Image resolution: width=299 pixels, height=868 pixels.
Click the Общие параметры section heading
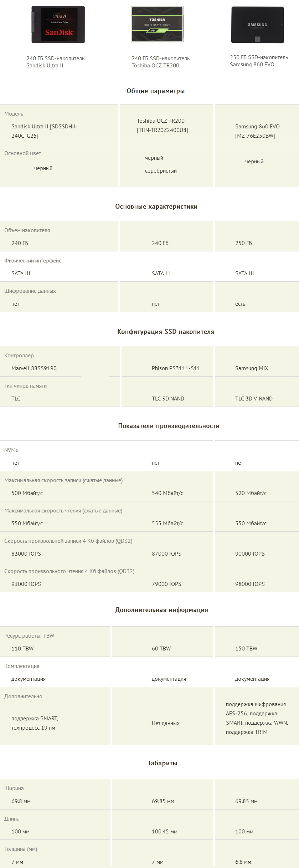155,91
